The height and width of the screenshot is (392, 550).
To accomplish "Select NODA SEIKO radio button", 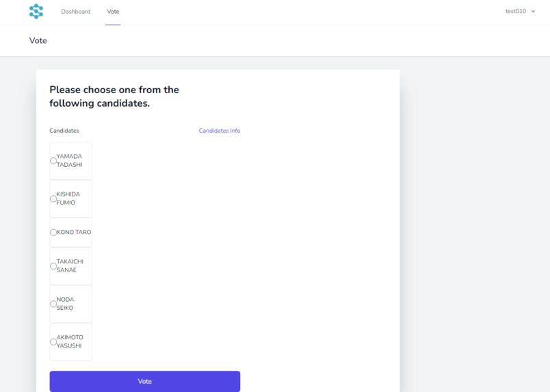I will click(53, 304).
